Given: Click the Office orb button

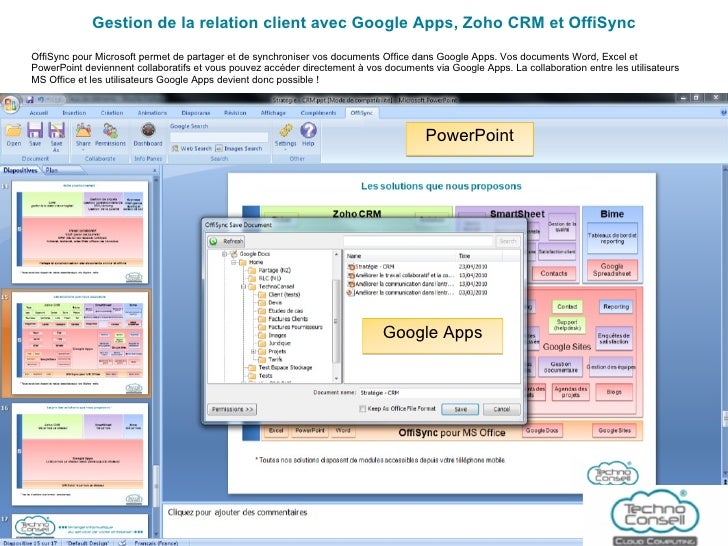Looking at the screenshot, I should coord(10,104).
